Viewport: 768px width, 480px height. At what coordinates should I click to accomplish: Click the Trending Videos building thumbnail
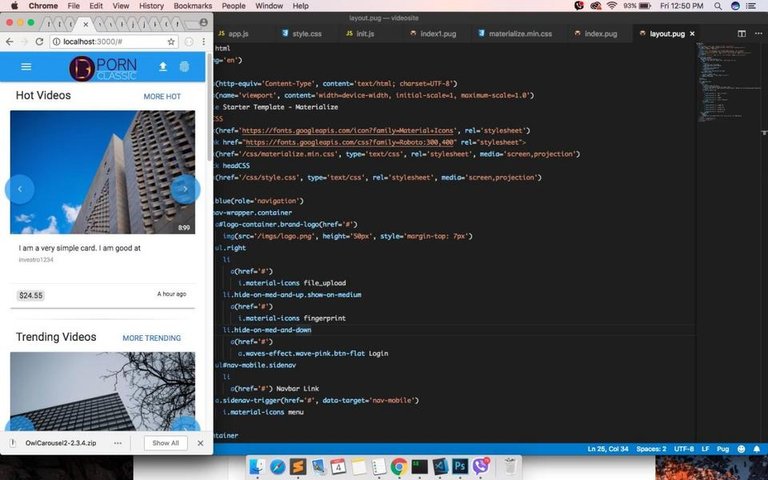102,391
